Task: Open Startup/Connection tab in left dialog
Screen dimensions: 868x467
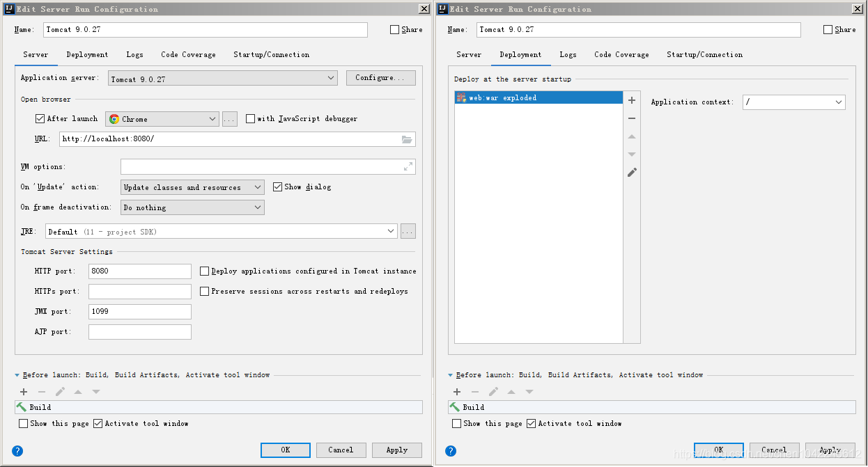Action: click(271, 55)
